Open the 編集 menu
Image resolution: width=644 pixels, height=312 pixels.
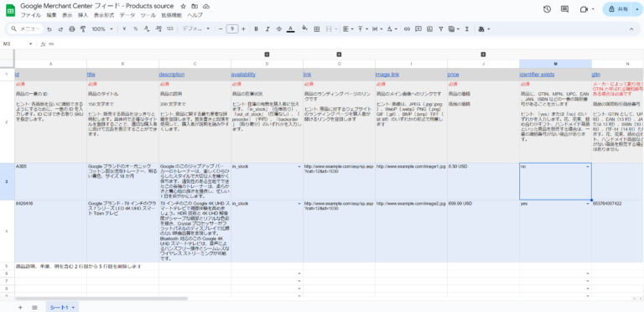point(51,15)
